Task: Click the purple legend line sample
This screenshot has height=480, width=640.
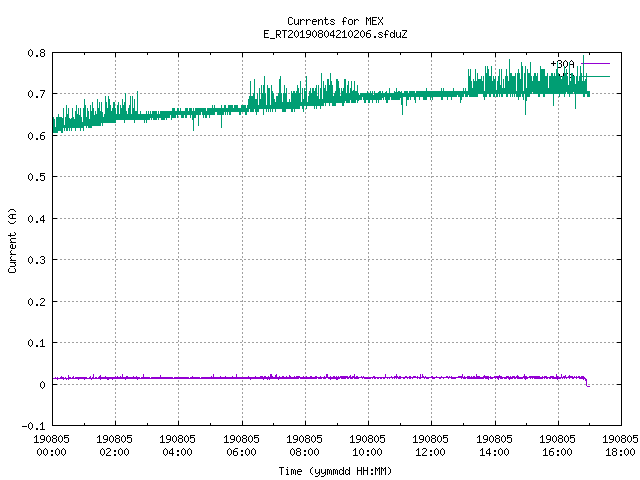Action: tap(596, 64)
